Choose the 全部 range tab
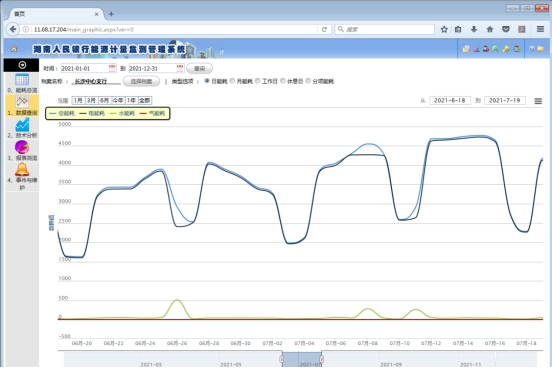The height and width of the screenshot is (368, 552). coord(145,100)
